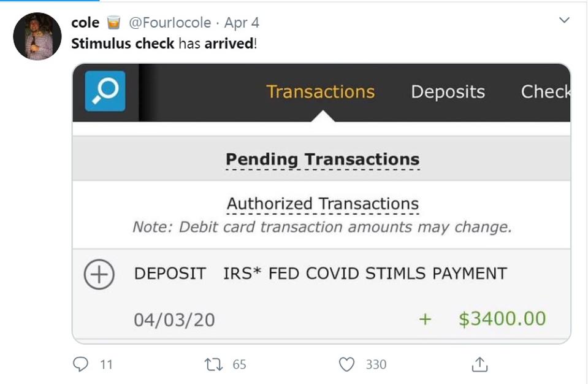Click the 04/03/20 transaction date

click(x=174, y=320)
